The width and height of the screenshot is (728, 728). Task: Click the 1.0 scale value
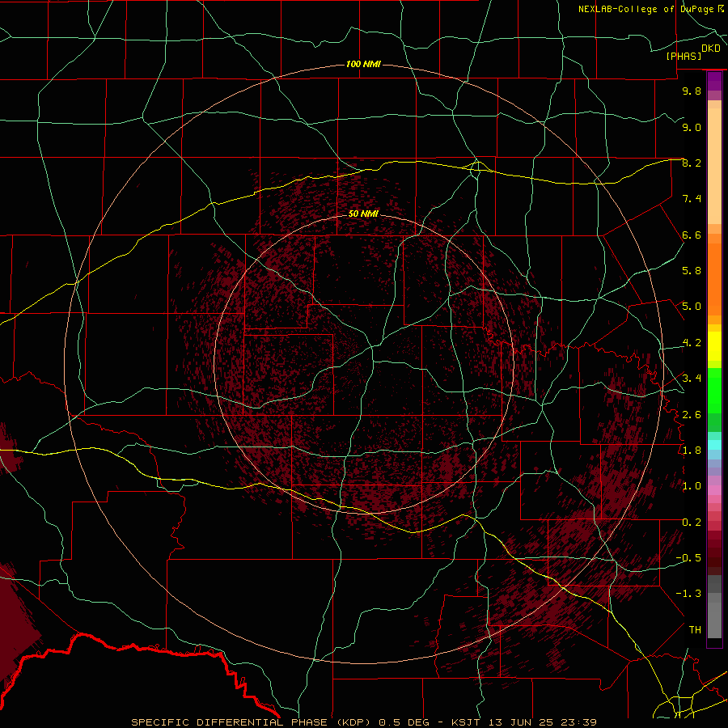click(692, 486)
